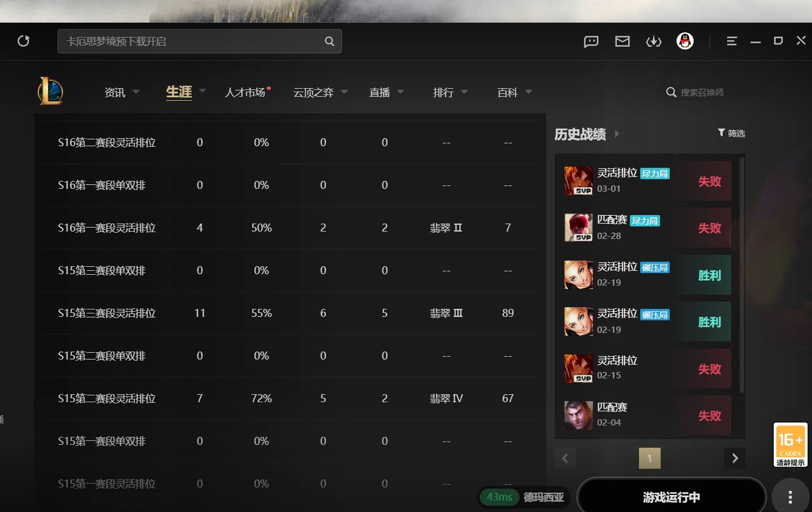Click the 历史战绩 heading link
812x512 pixels.
(580, 134)
